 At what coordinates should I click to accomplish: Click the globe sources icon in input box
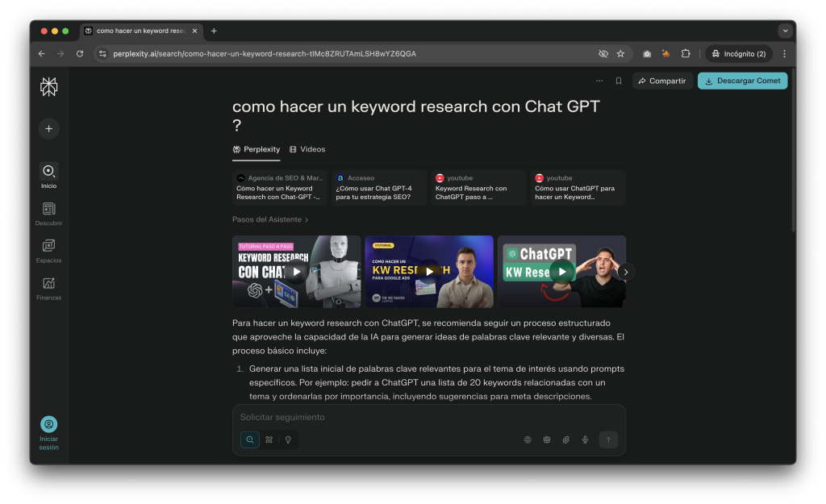tap(528, 439)
